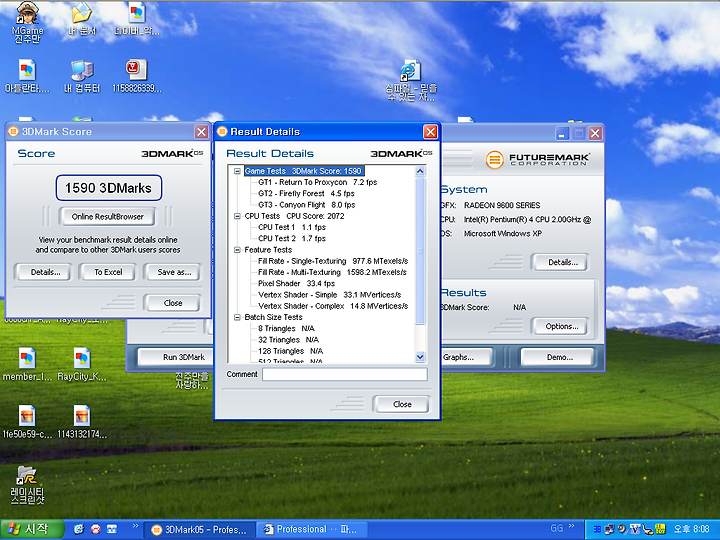Select 'GT2 - Firefly Forest' result row
Viewport: 720px width, 540px height.
(x=306, y=193)
